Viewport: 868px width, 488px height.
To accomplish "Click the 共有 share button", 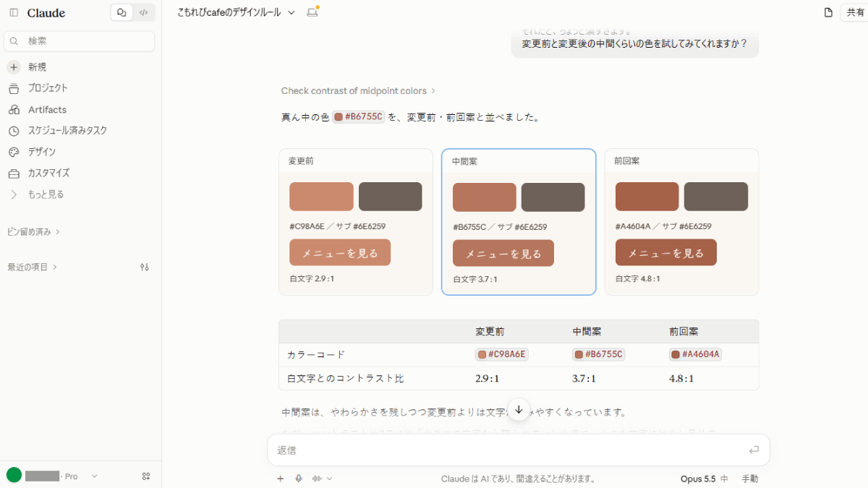I will [x=855, y=12].
